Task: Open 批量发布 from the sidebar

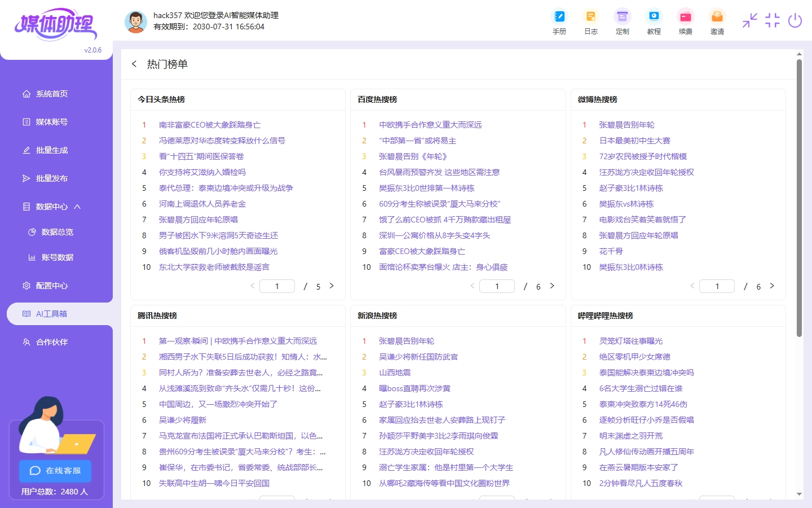Action: [51, 178]
